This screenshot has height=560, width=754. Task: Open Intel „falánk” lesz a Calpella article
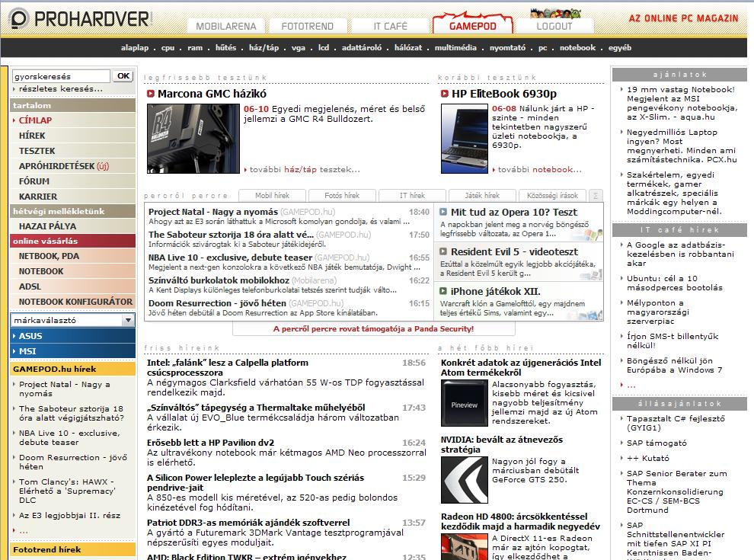(228, 367)
